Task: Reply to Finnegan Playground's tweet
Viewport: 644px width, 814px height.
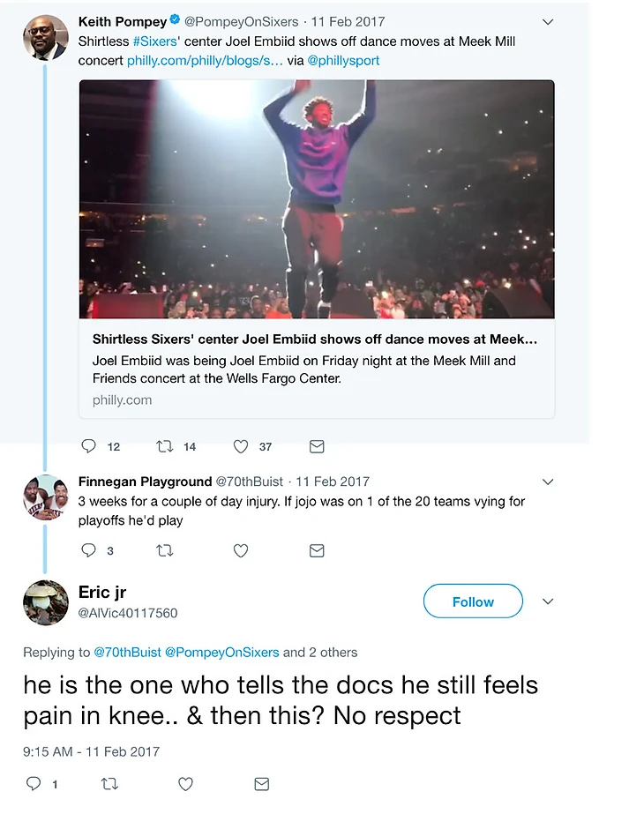Action: [x=88, y=550]
